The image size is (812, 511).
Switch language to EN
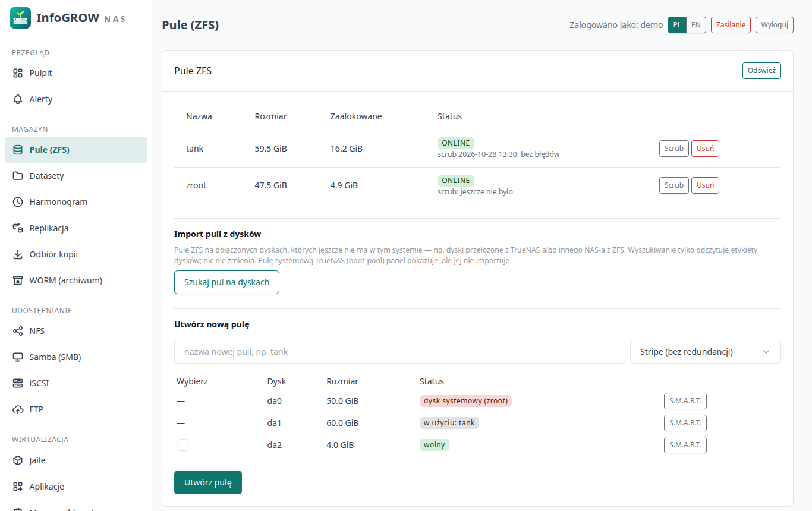tap(696, 25)
